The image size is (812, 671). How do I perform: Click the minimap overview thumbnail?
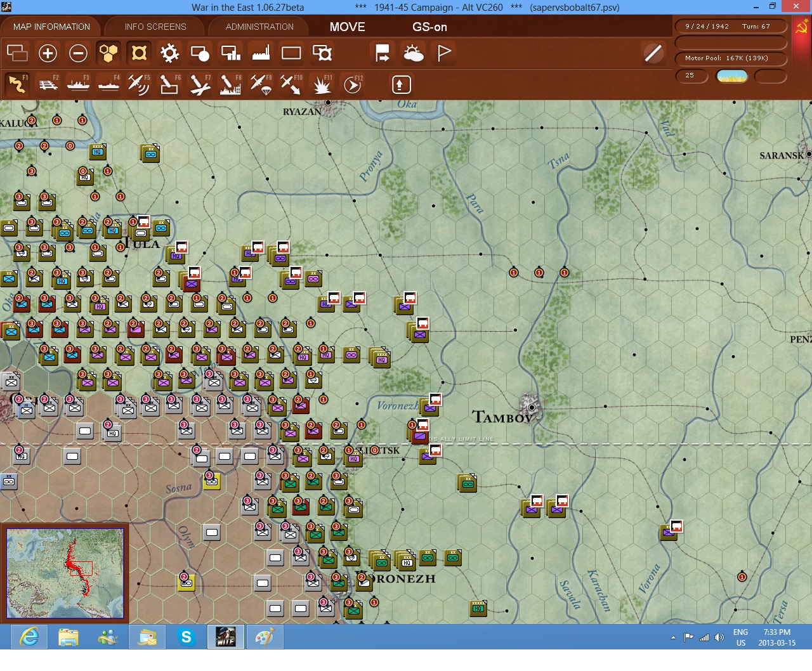[x=65, y=573]
